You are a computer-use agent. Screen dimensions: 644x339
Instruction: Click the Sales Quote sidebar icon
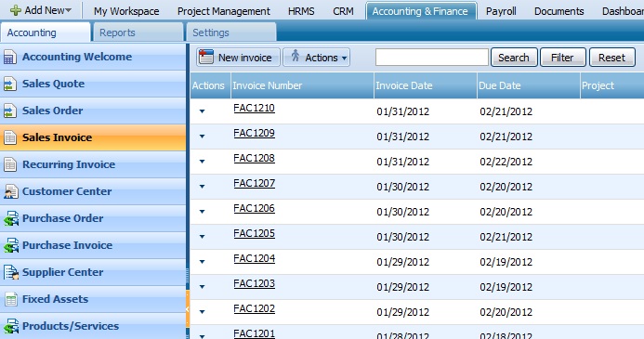coord(10,84)
